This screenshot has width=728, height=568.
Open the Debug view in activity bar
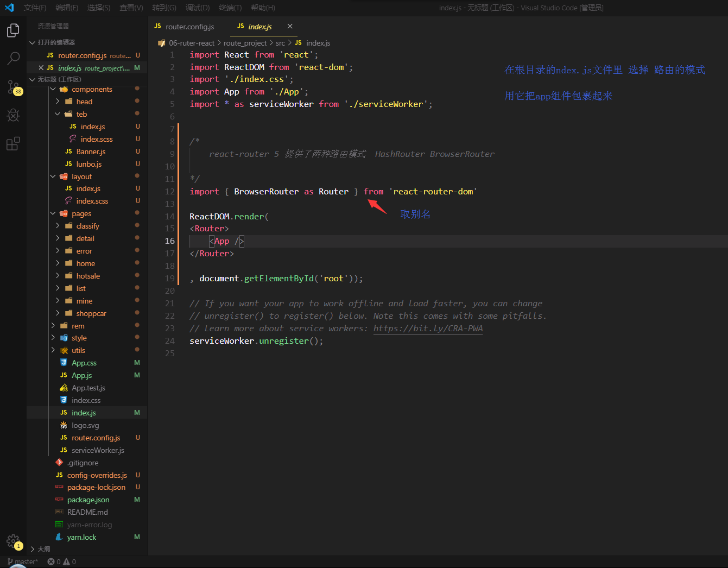(x=13, y=115)
